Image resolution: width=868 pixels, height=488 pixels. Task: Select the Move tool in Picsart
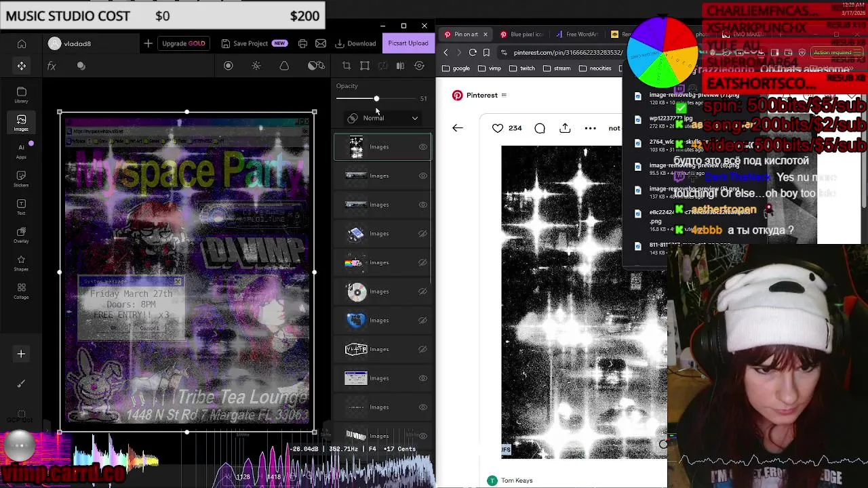[x=22, y=66]
